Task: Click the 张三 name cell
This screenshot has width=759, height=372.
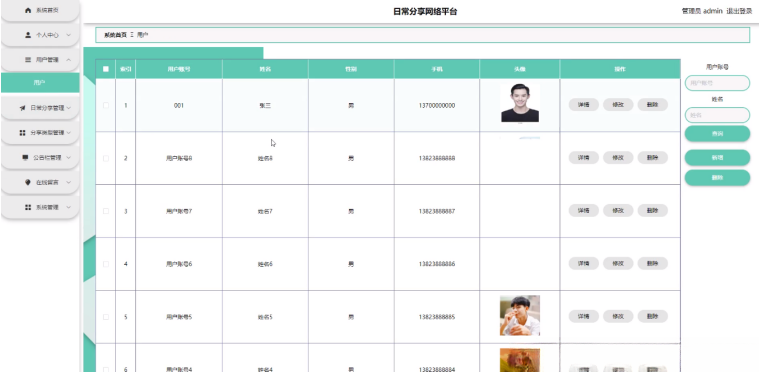Action: click(265, 105)
